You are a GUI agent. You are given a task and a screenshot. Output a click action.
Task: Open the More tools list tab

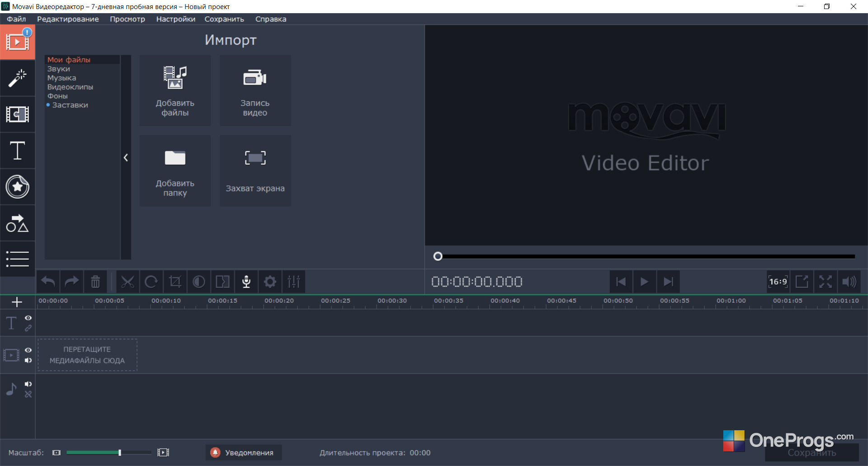click(x=18, y=259)
